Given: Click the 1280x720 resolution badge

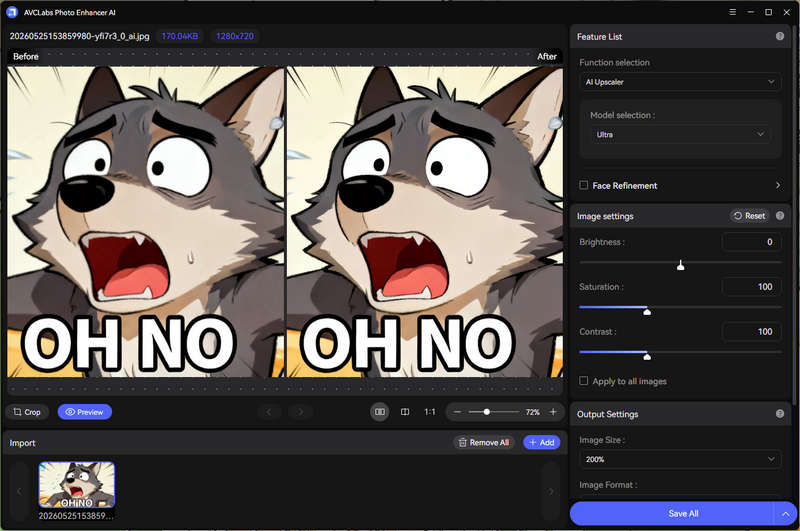Looking at the screenshot, I should pos(235,36).
